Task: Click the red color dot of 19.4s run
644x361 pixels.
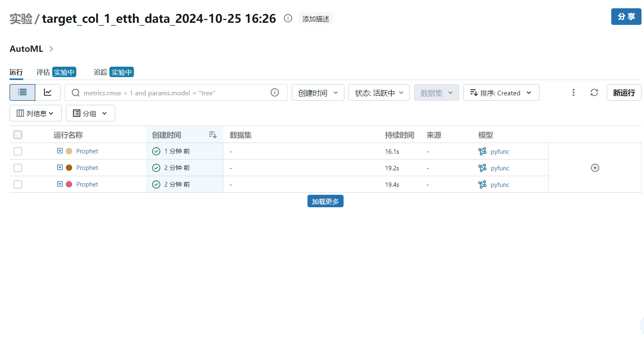Action: coord(69,184)
